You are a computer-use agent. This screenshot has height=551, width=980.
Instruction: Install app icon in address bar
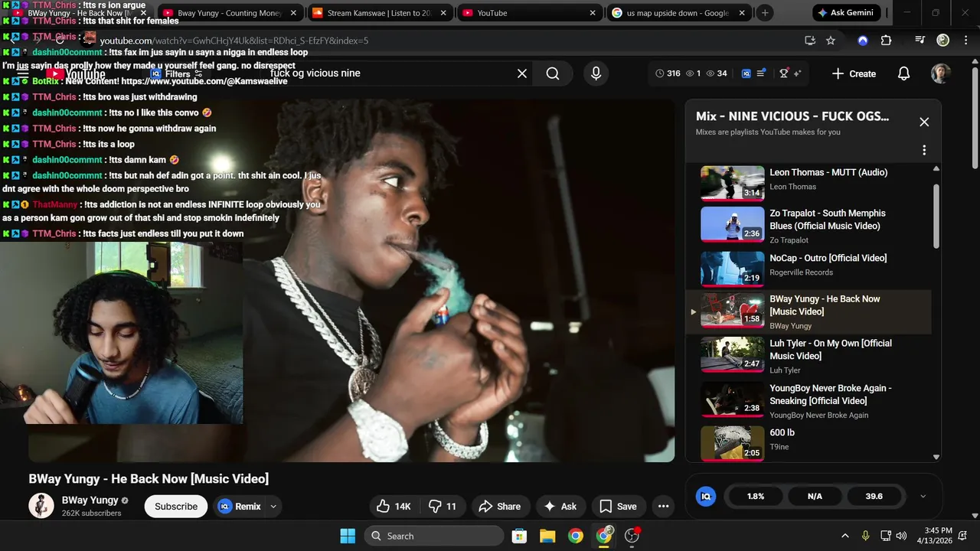coord(810,41)
